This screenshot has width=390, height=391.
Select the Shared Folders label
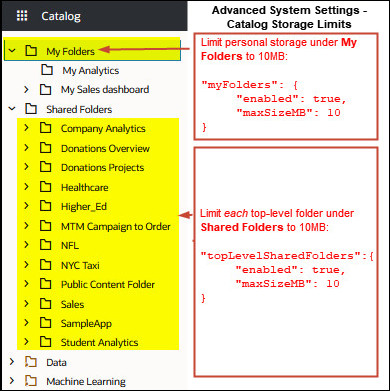pos(79,109)
